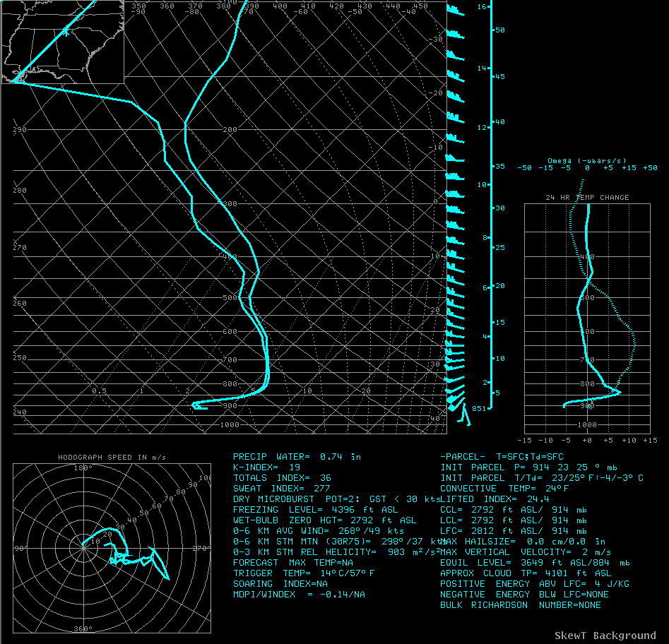Click the 'SWEAT INDEX= 277' line

coord(282,489)
